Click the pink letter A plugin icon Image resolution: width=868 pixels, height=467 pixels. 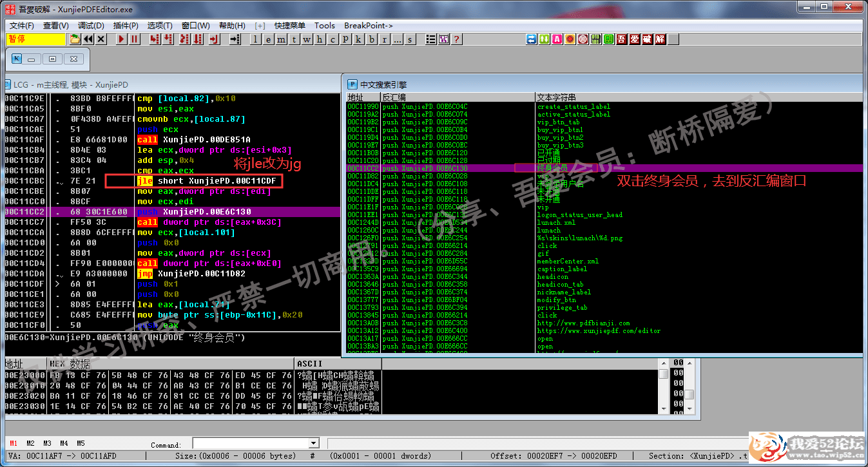[557, 39]
